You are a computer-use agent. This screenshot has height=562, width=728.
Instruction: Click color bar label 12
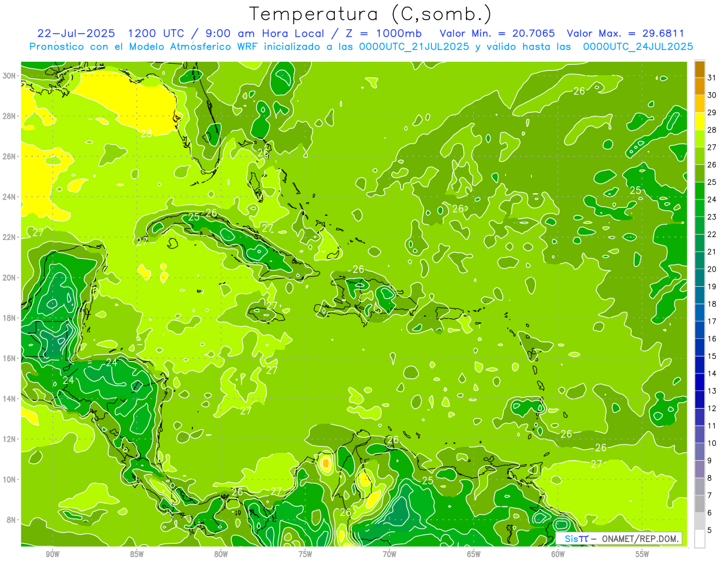coord(712,409)
